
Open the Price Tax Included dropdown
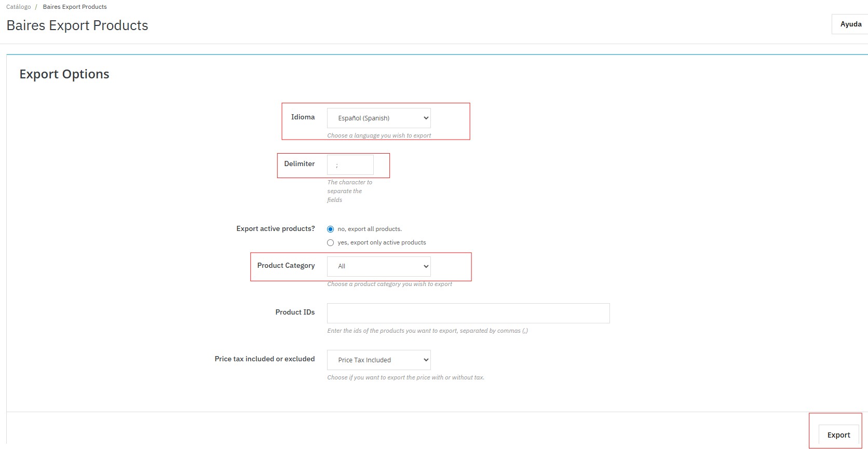pyautogui.click(x=379, y=360)
